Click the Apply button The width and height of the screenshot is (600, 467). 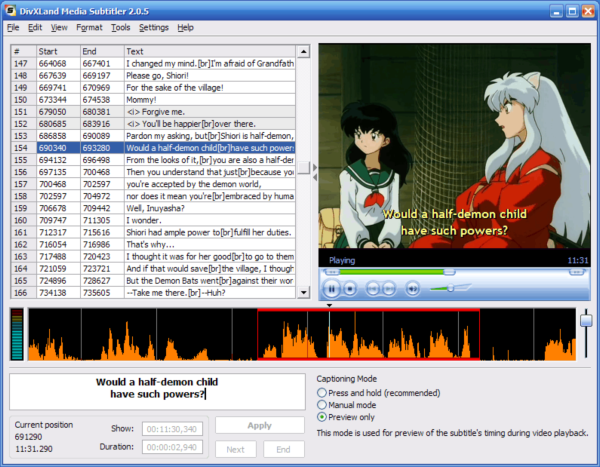point(259,425)
